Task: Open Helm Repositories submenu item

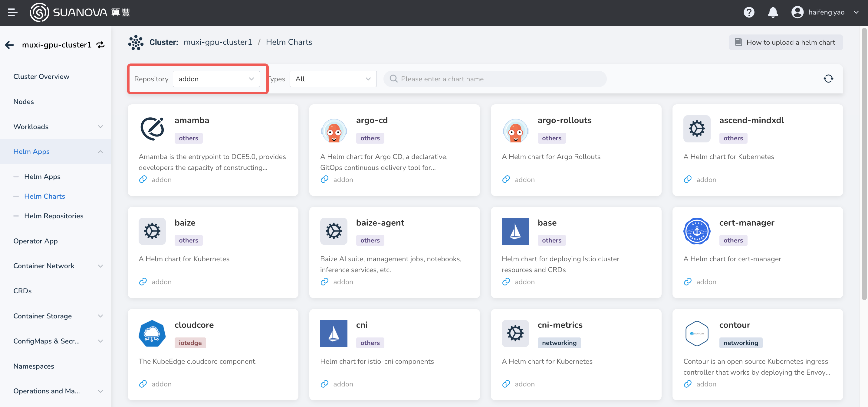Action: tap(54, 216)
